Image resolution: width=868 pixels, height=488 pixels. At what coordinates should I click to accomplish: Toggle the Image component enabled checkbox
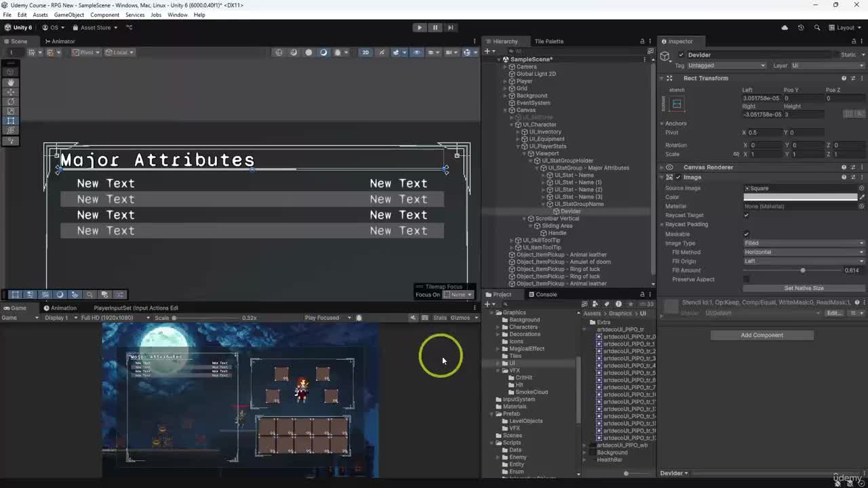(678, 177)
